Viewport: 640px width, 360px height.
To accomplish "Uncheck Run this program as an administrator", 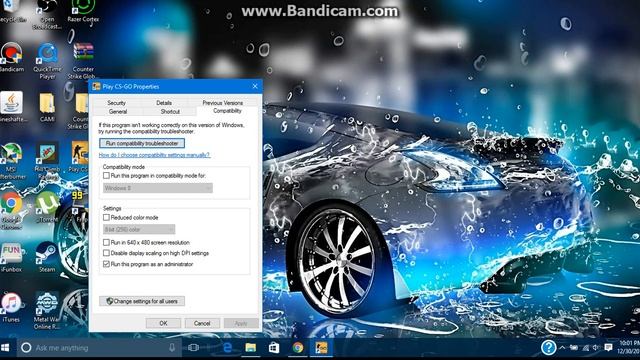I will click(x=106, y=264).
